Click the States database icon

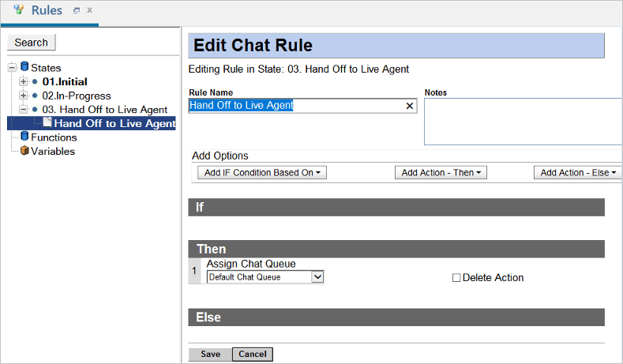click(24, 68)
